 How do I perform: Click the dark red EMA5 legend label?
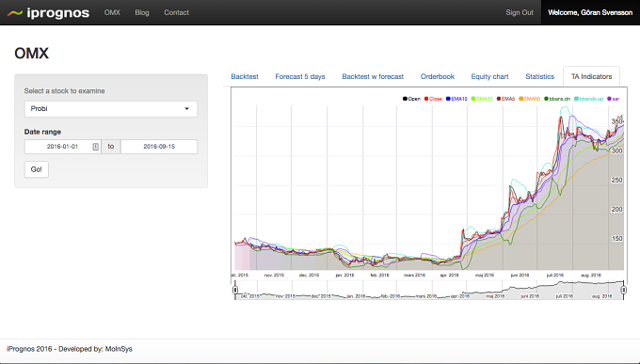click(x=508, y=99)
